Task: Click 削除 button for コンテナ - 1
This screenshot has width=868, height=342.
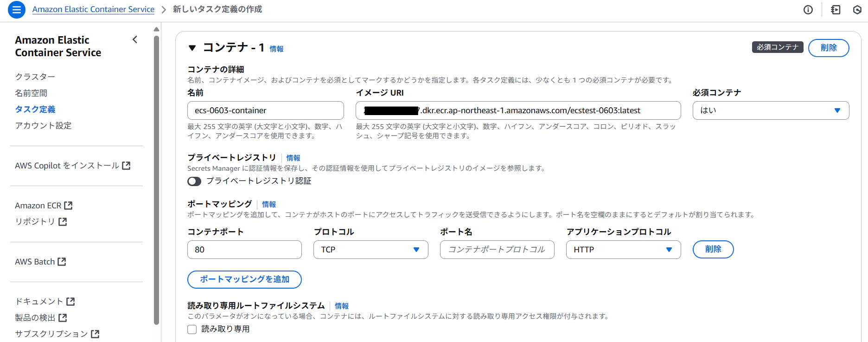Action: (829, 48)
